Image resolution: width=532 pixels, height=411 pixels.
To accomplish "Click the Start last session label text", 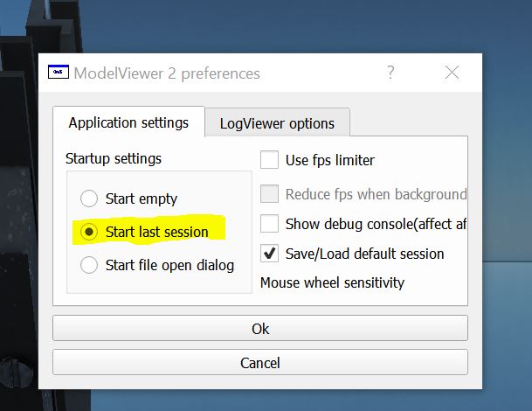I will 156,232.
